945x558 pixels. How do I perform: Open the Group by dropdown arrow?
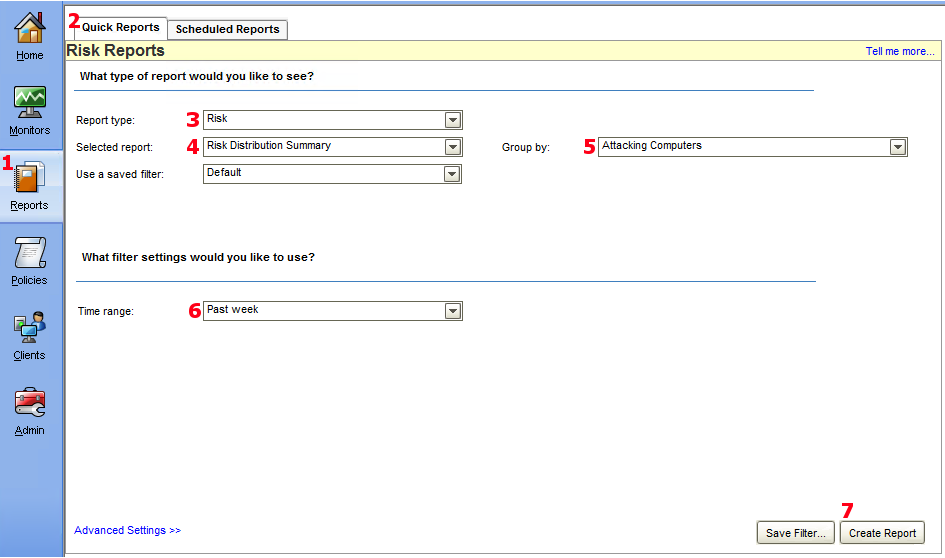[898, 147]
